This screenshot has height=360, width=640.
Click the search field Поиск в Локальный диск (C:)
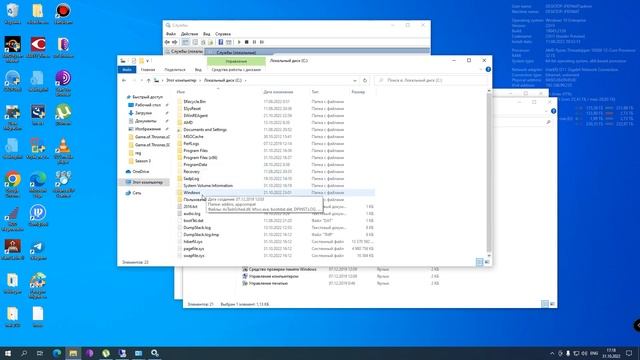(432, 80)
